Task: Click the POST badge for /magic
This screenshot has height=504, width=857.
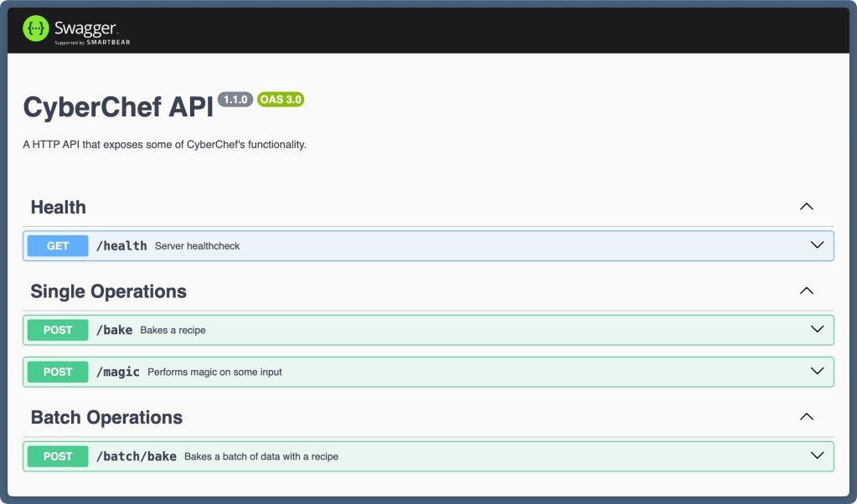Action: 58,372
